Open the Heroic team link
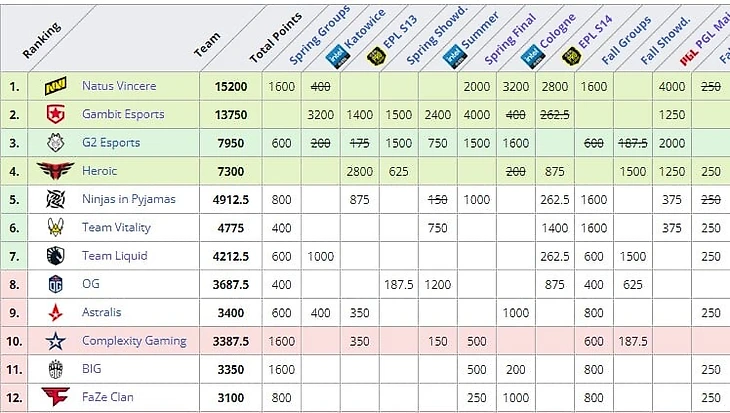Viewport: 730px width, 413px height. pyautogui.click(x=100, y=171)
